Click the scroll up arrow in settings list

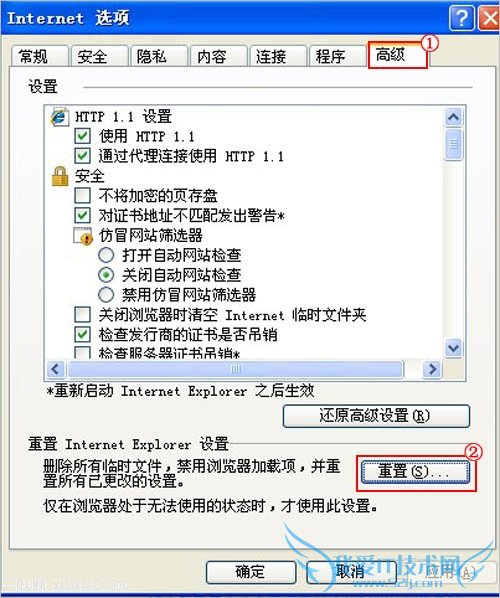click(453, 117)
